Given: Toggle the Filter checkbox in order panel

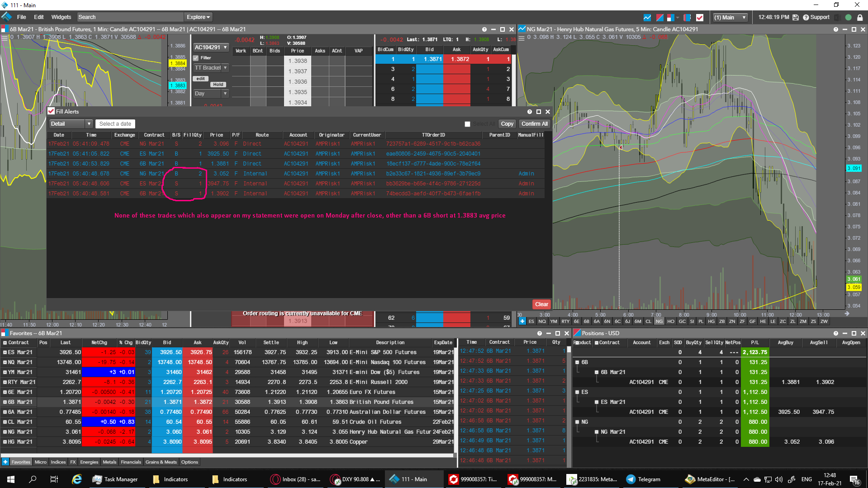Looking at the screenshot, I should pyautogui.click(x=196, y=58).
